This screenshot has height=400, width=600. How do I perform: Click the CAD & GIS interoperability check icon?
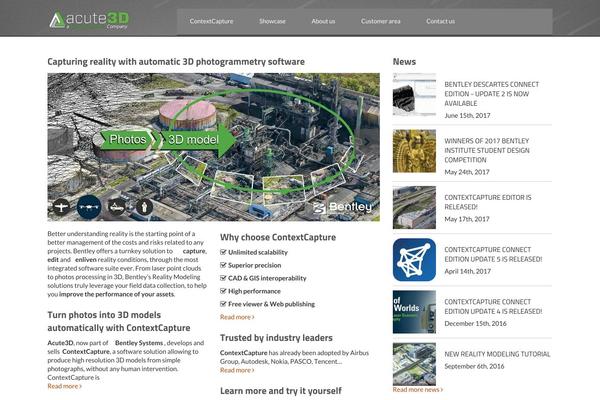[223, 278]
